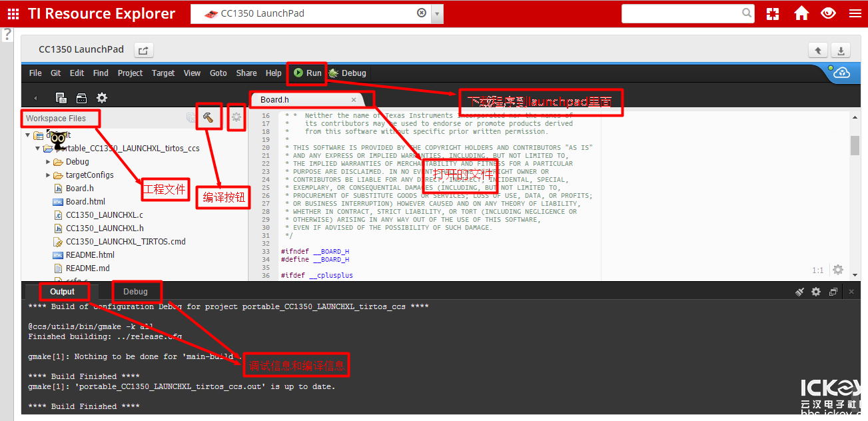The width and height of the screenshot is (868, 421).
Task: Click the share/export icon next to CC1350 LaunchPad
Action: [x=144, y=50]
